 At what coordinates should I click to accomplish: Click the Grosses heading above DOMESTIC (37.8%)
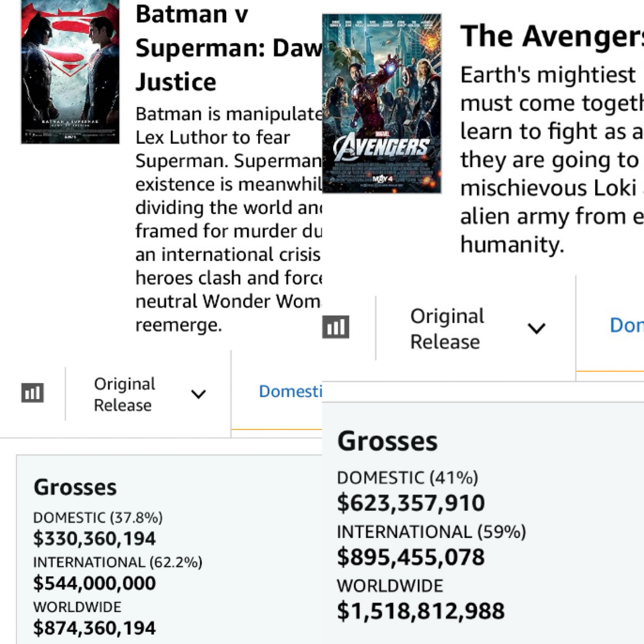coord(75,488)
